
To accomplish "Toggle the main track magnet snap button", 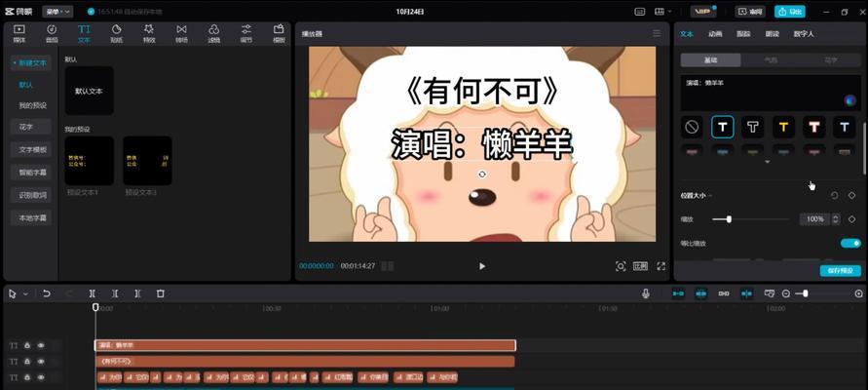I will point(678,293).
